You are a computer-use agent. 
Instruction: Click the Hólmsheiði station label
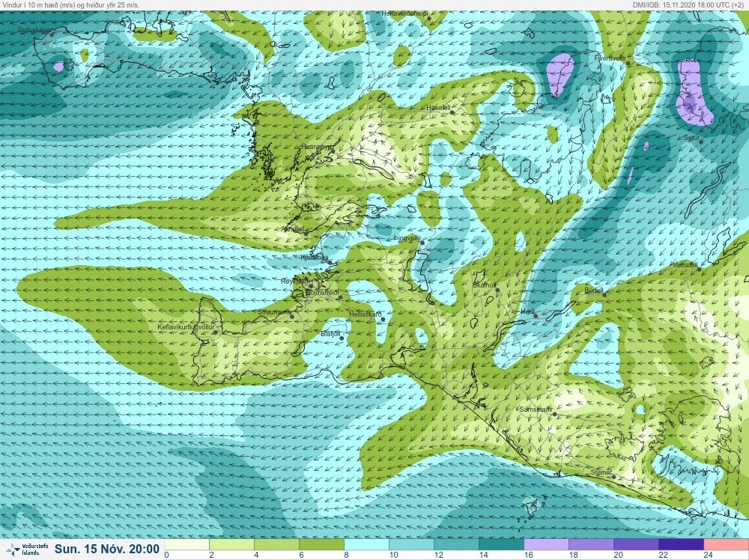(x=322, y=293)
